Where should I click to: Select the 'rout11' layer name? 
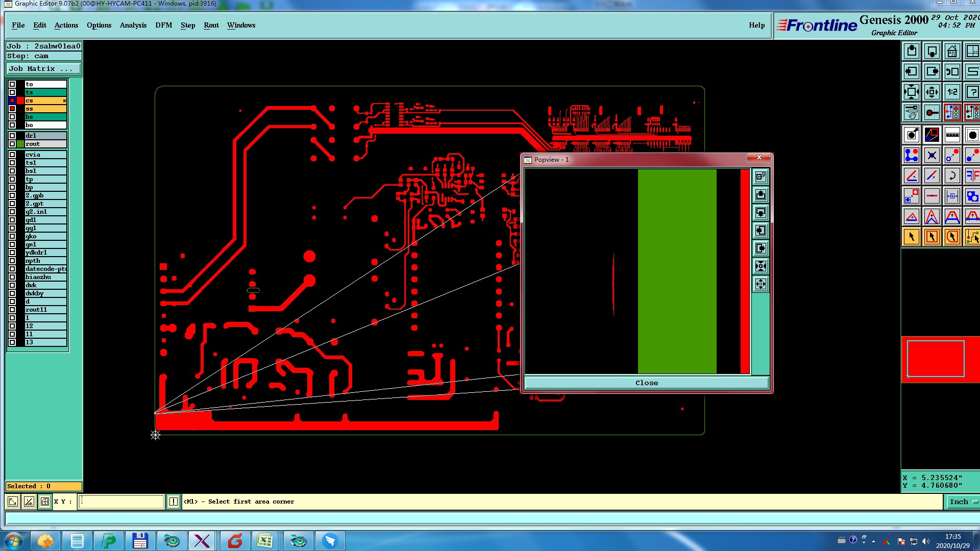(x=46, y=310)
